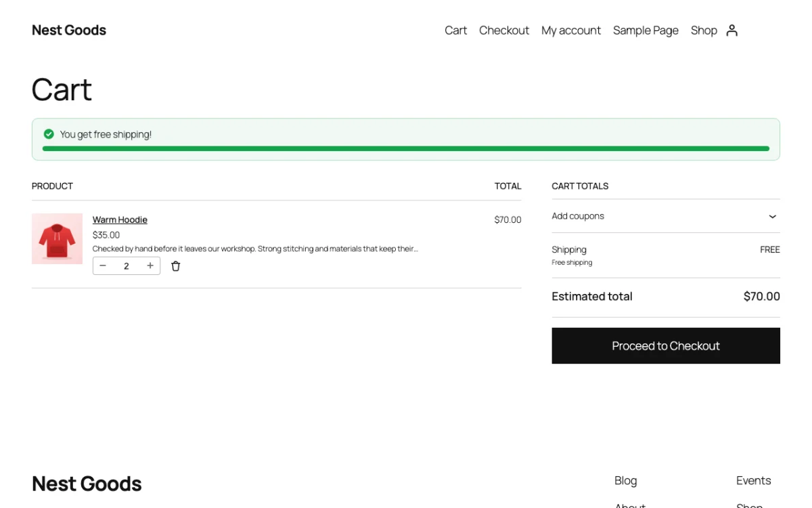
Task: Open My account in the navigation
Action: [571, 30]
